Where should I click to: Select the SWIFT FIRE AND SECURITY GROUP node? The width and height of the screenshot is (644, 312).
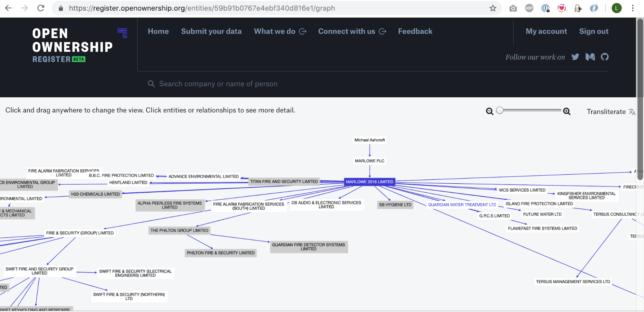39,271
